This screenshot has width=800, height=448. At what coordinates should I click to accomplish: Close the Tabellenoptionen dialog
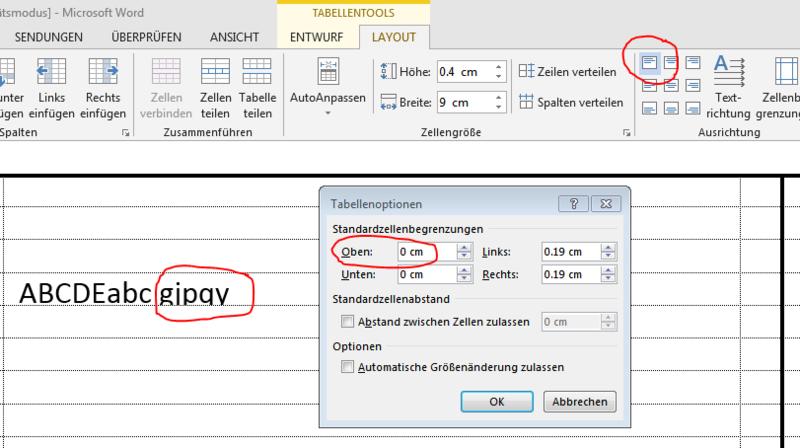coord(606,204)
